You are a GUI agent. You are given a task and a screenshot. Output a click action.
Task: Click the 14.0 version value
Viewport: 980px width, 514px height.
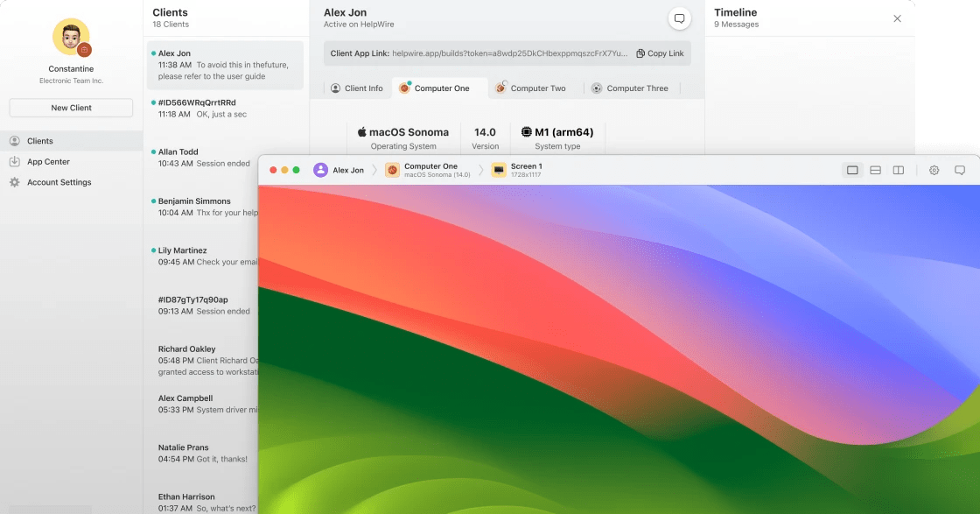coord(485,132)
